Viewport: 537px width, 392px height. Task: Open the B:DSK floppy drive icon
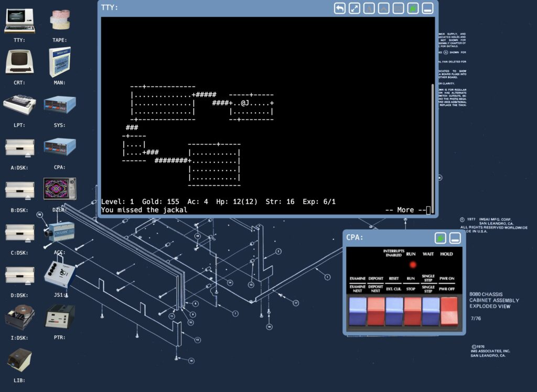(x=19, y=191)
